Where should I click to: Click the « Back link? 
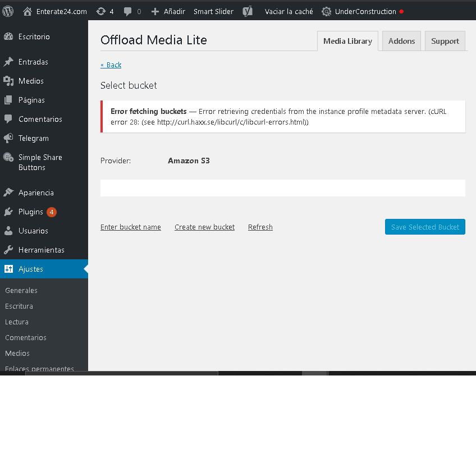(111, 65)
